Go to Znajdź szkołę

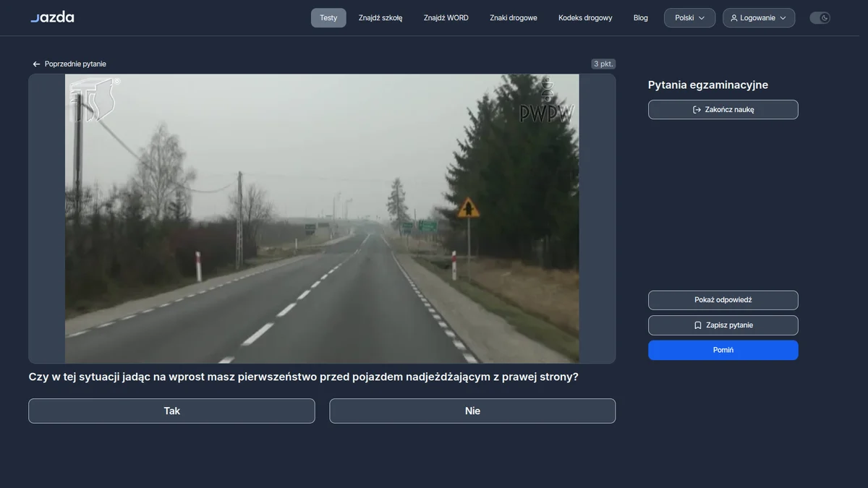coord(380,18)
